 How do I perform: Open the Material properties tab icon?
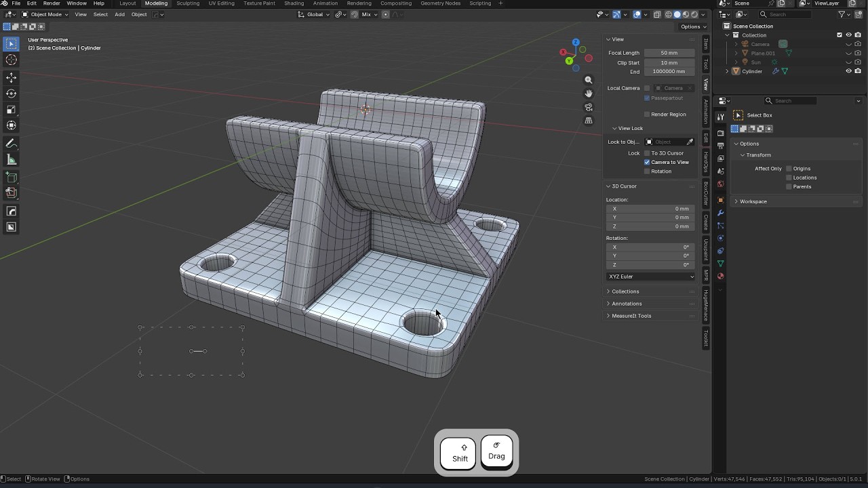pyautogui.click(x=720, y=276)
